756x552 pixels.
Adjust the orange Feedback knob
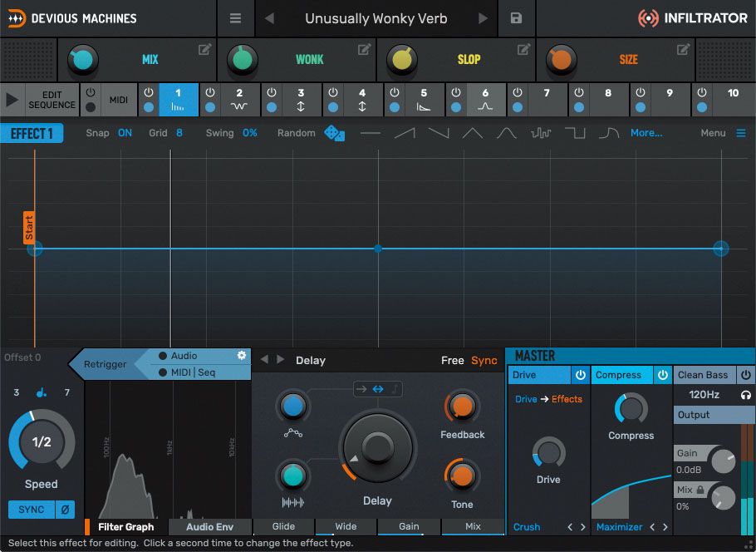[x=462, y=407]
